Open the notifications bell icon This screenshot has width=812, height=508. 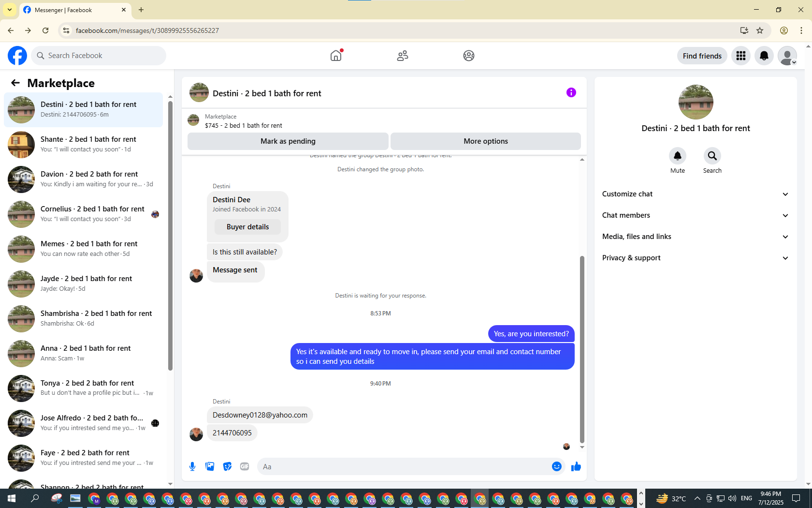[x=764, y=56]
